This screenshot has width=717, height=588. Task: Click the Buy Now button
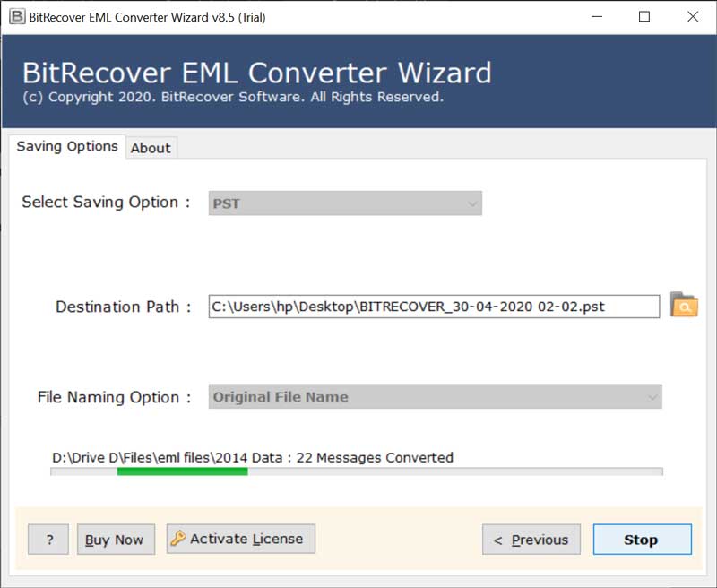116,540
